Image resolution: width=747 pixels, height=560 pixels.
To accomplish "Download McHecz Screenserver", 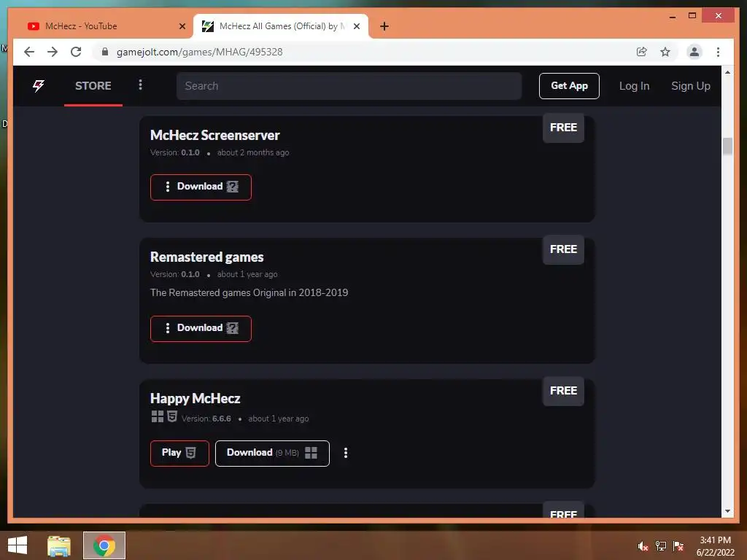I will (x=201, y=187).
